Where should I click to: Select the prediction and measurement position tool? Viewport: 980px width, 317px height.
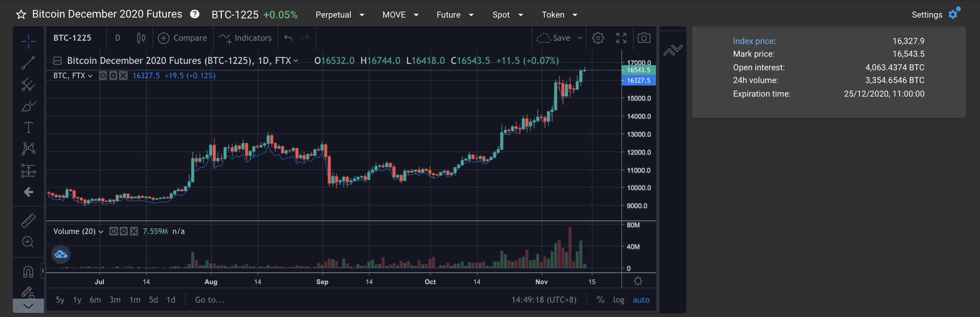pyautogui.click(x=28, y=170)
